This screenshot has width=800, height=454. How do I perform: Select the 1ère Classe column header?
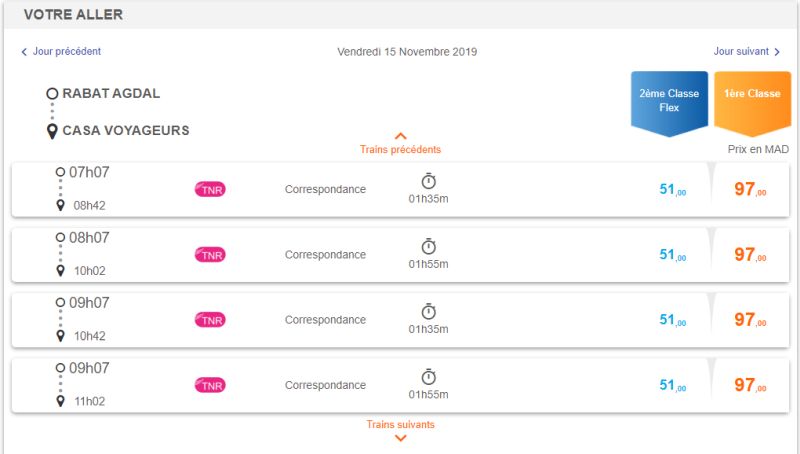pyautogui.click(x=753, y=104)
